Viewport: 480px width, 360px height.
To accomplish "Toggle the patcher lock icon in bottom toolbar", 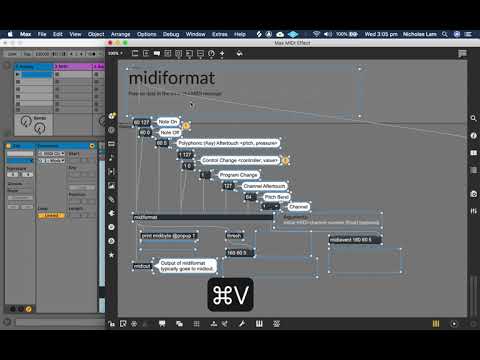I will pos(111,324).
